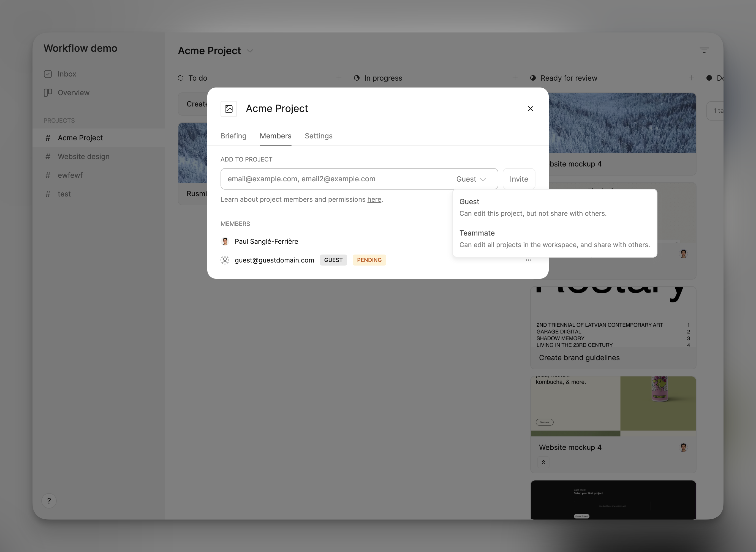Click the guest user placeholder avatar icon
Screen dimensions: 756x552
(x=225, y=260)
